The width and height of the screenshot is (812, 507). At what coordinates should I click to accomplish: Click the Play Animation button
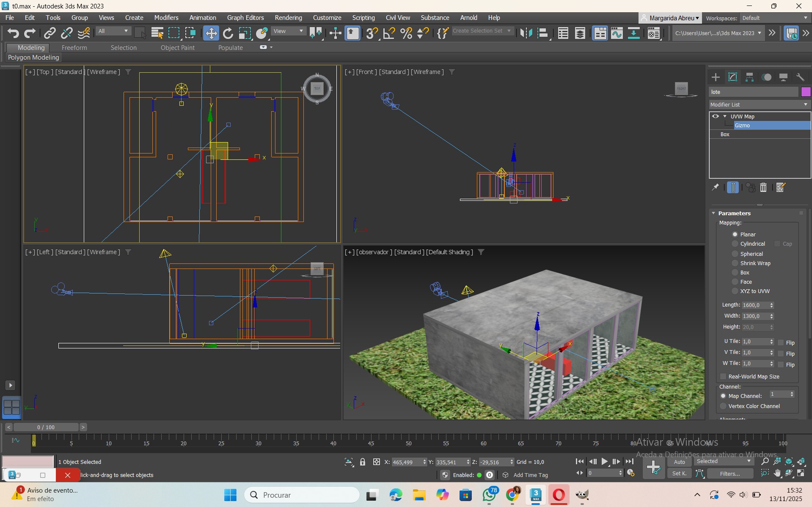pos(604,462)
